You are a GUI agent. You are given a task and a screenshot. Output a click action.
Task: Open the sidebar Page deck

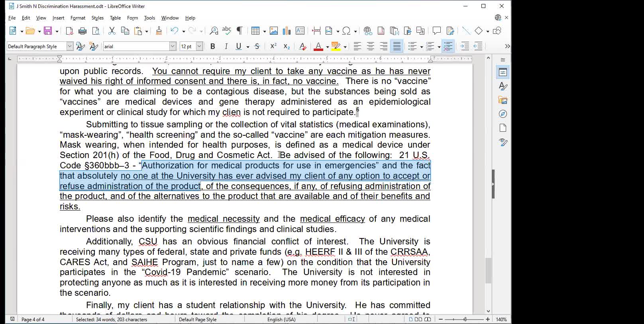coord(503,128)
